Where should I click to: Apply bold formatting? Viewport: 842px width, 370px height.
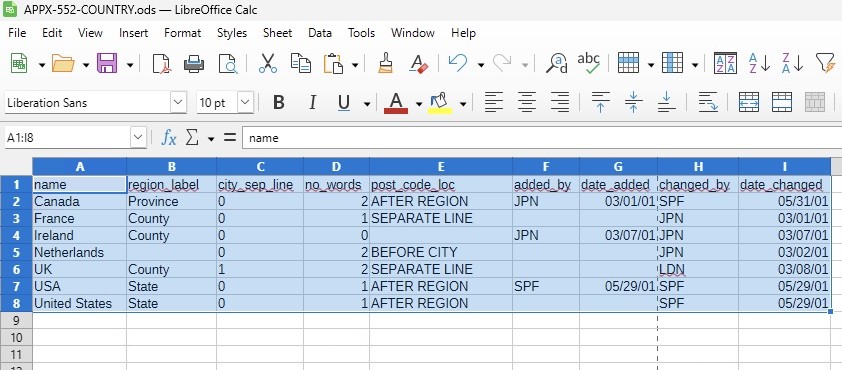279,103
